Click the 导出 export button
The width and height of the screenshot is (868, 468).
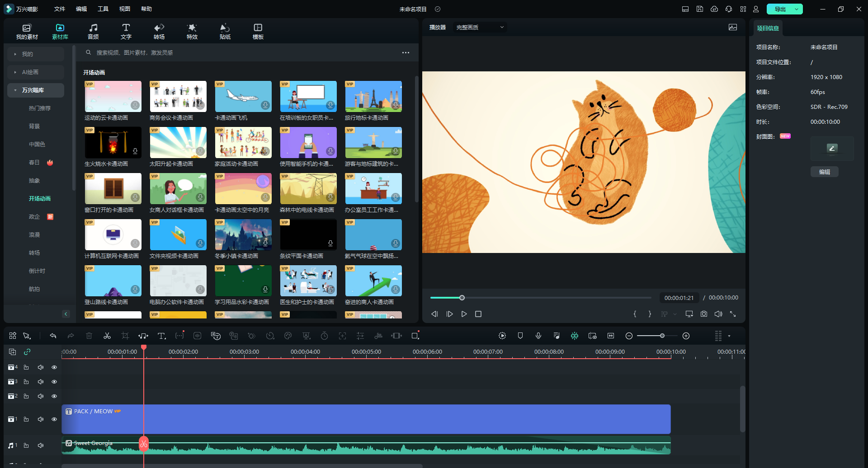coord(780,9)
